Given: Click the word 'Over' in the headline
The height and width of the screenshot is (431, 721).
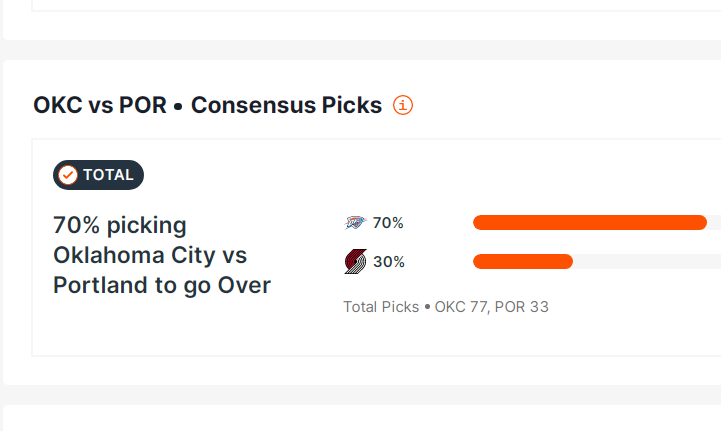Looking at the screenshot, I should tap(244, 285).
